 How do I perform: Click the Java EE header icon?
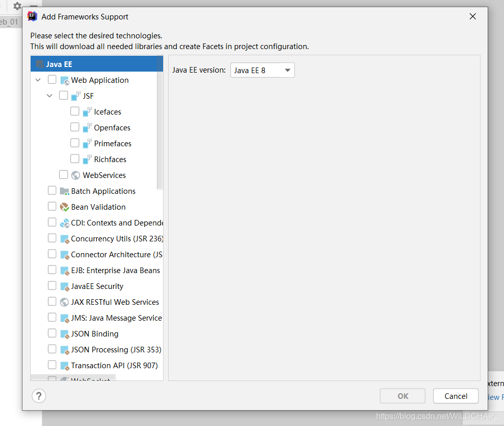click(x=40, y=64)
